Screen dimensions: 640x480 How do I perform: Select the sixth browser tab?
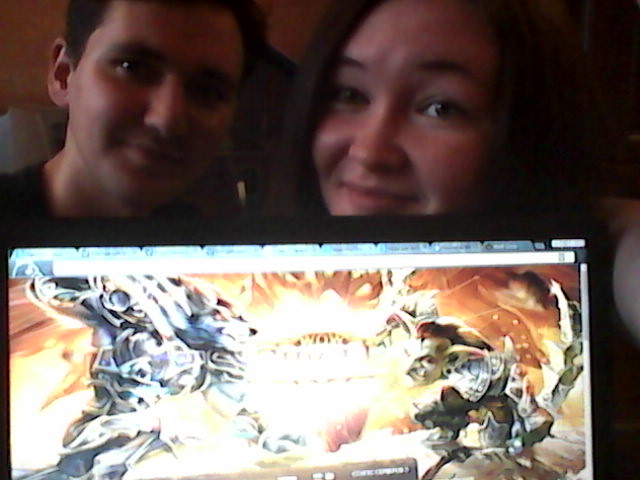[x=348, y=249]
